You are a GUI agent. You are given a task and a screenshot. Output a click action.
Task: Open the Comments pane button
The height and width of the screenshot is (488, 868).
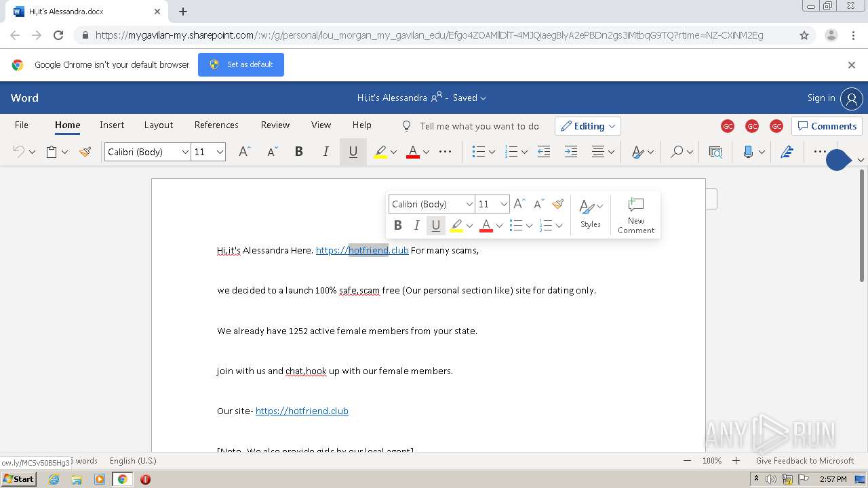827,126
